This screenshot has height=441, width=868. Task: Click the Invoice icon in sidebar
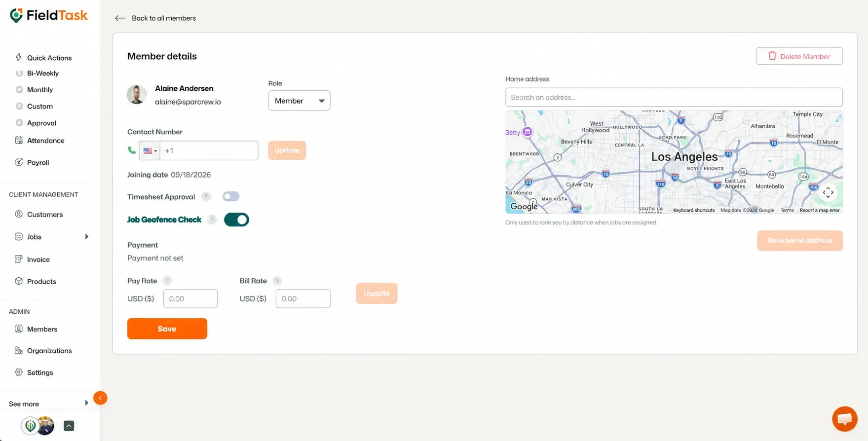coord(19,259)
